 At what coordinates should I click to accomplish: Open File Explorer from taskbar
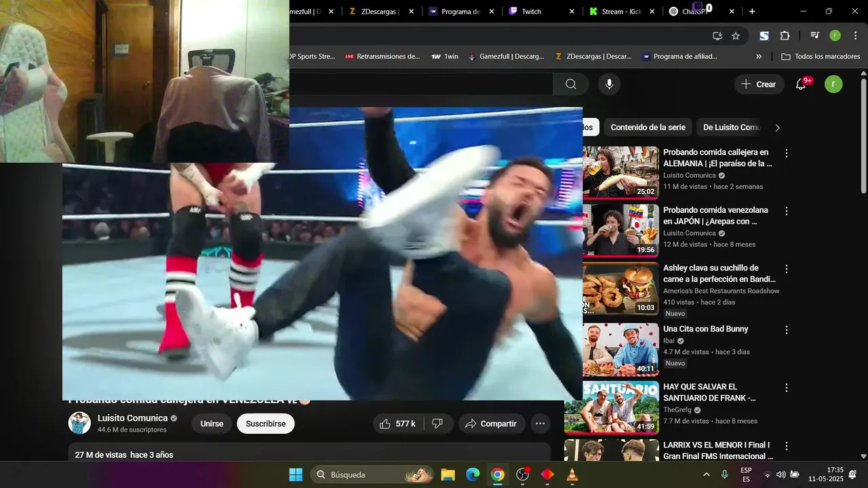(448, 474)
